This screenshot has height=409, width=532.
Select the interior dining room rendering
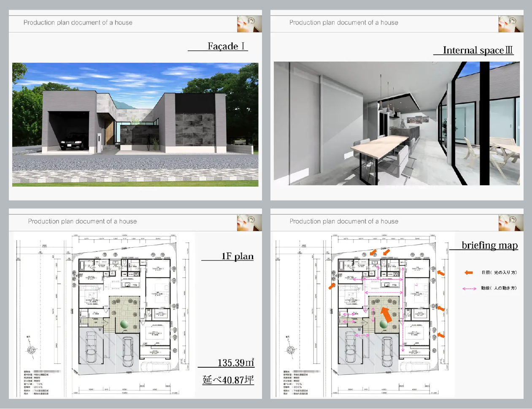(396, 123)
